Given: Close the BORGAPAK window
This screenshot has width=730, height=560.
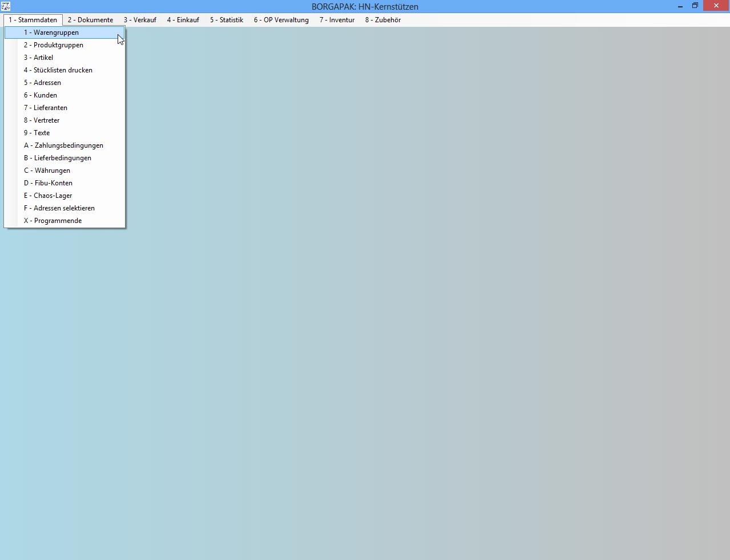Looking at the screenshot, I should click(716, 6).
